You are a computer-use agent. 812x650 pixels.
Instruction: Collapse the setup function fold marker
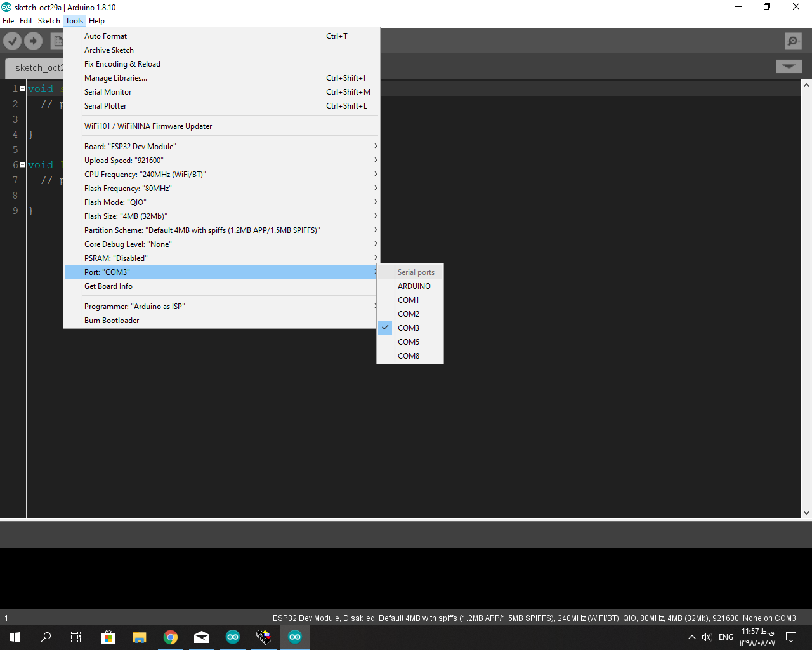click(x=23, y=89)
